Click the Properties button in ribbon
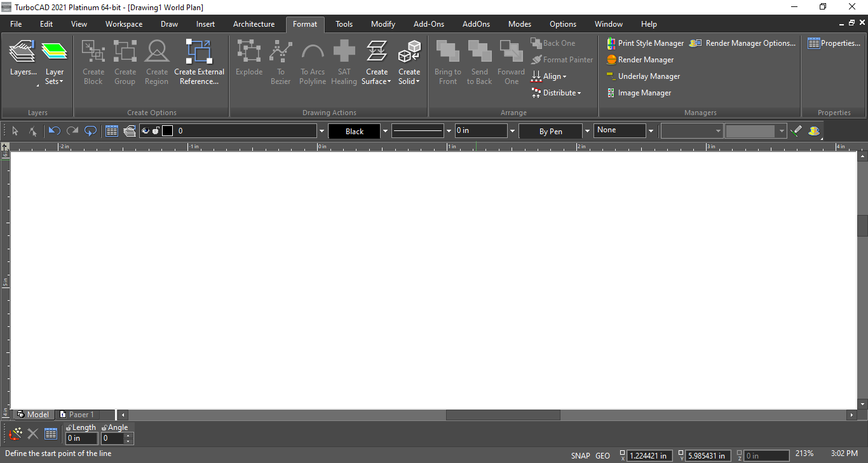Image resolution: width=868 pixels, height=463 pixels. 834,43
